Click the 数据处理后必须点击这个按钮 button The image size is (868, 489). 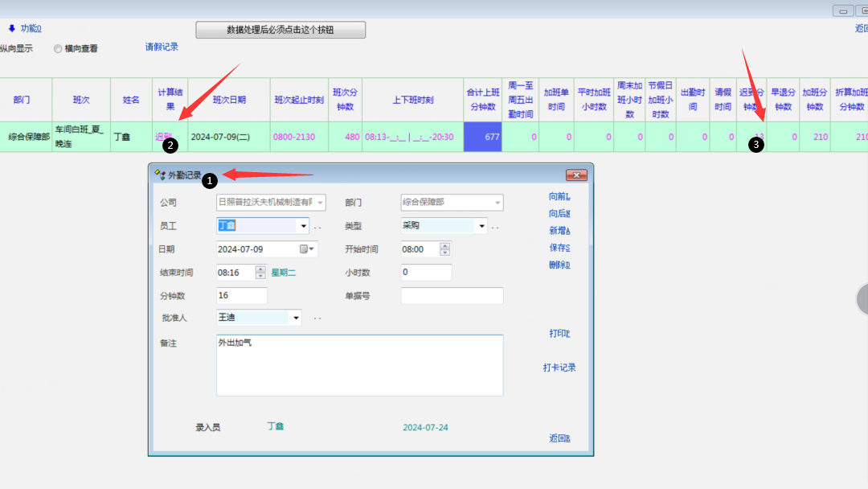280,30
